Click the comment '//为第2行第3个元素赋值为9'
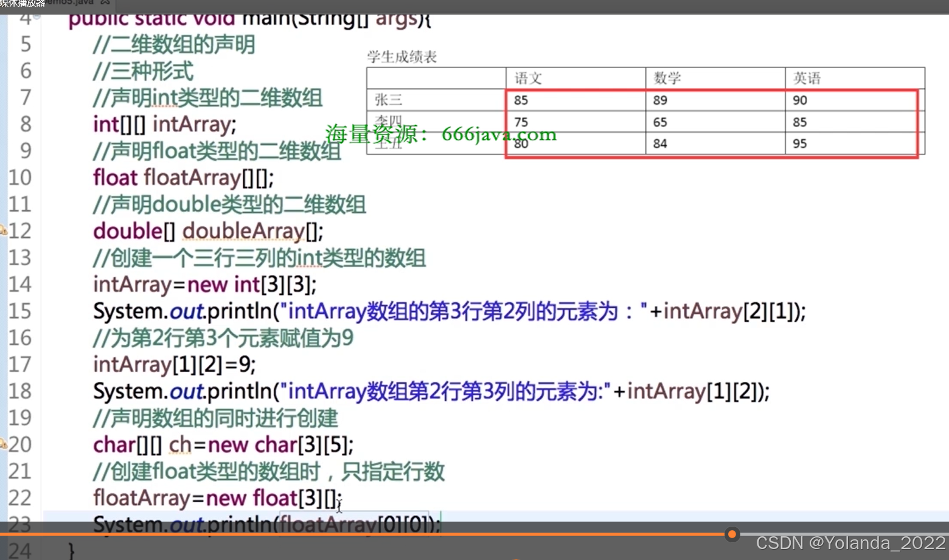 (x=223, y=338)
